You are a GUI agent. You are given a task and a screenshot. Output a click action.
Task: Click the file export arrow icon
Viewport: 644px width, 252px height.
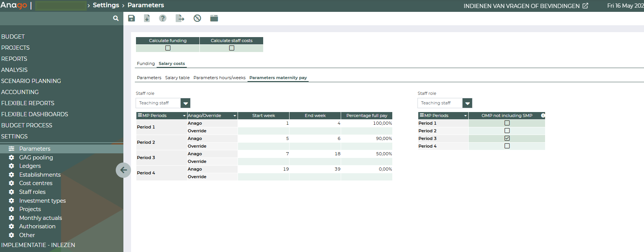click(x=180, y=18)
